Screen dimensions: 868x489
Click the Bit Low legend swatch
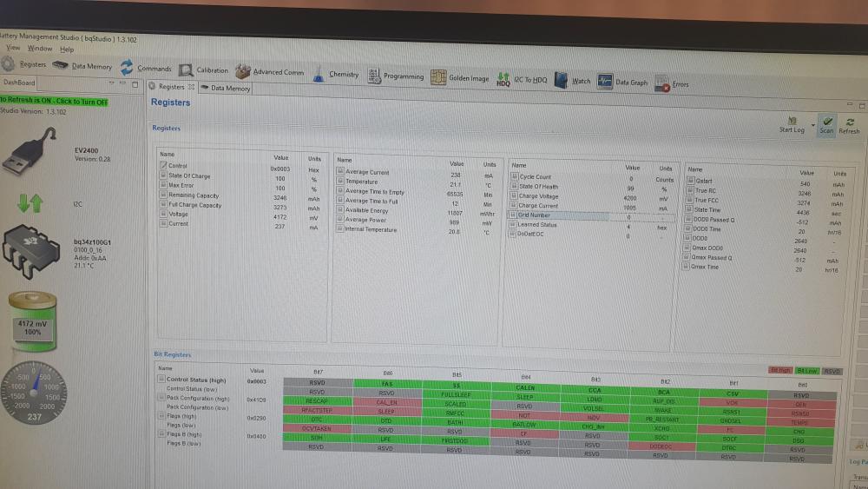[x=807, y=371]
